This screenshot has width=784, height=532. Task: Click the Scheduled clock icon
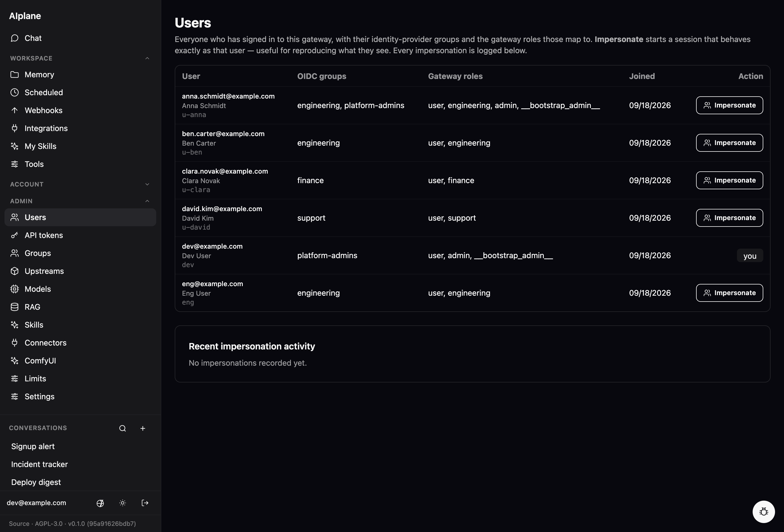pyautogui.click(x=15, y=92)
